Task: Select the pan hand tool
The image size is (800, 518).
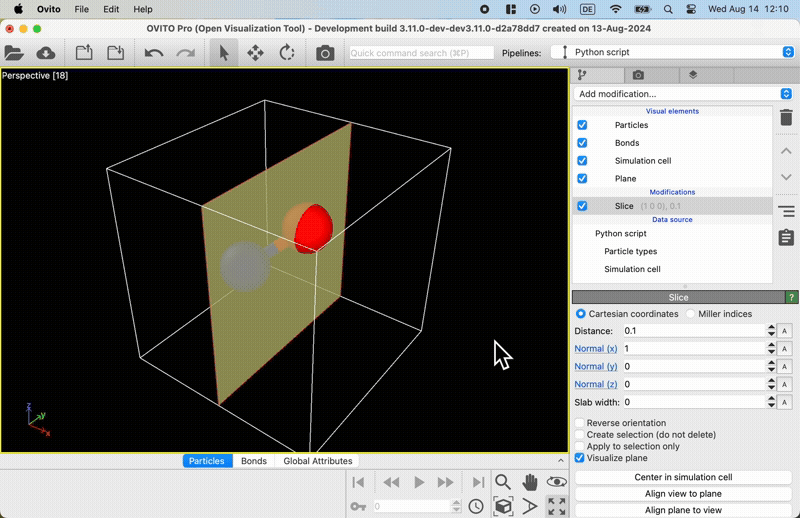Action: [x=530, y=482]
